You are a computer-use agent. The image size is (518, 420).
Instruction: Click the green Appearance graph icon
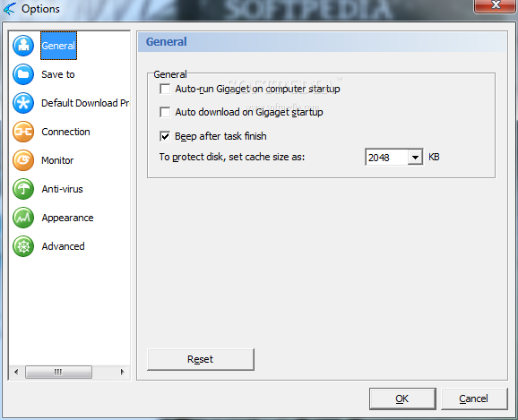click(x=23, y=218)
